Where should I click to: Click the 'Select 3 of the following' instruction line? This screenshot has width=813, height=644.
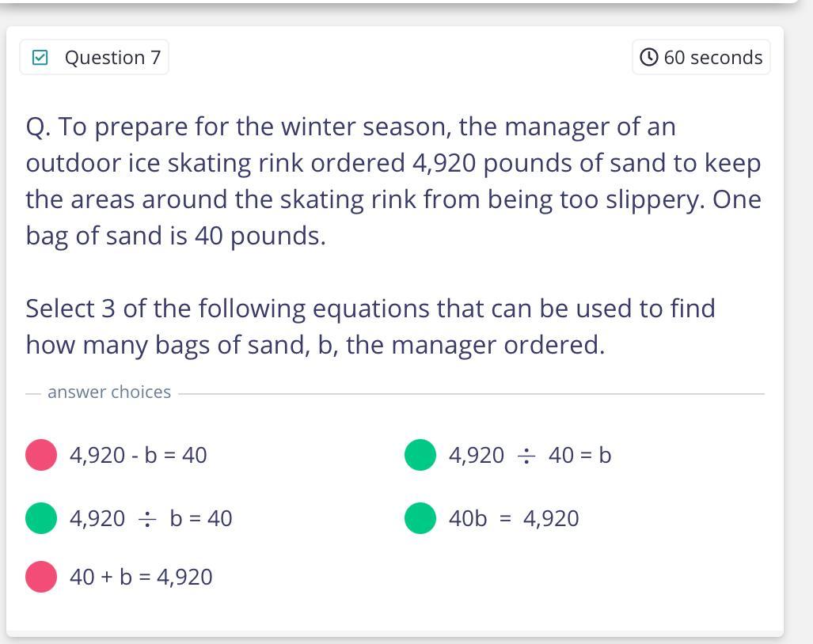click(370, 309)
